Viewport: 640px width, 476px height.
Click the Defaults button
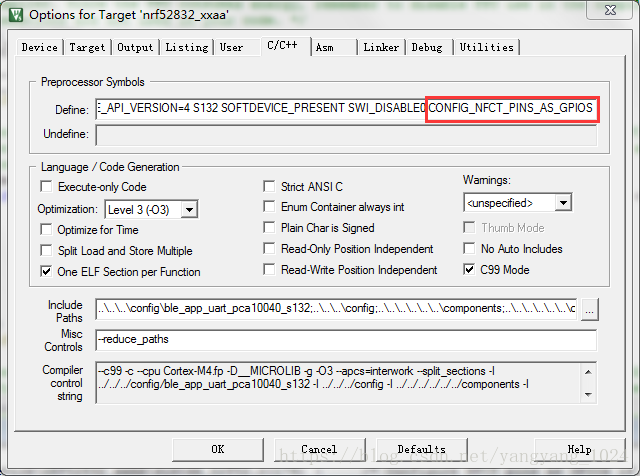422,449
